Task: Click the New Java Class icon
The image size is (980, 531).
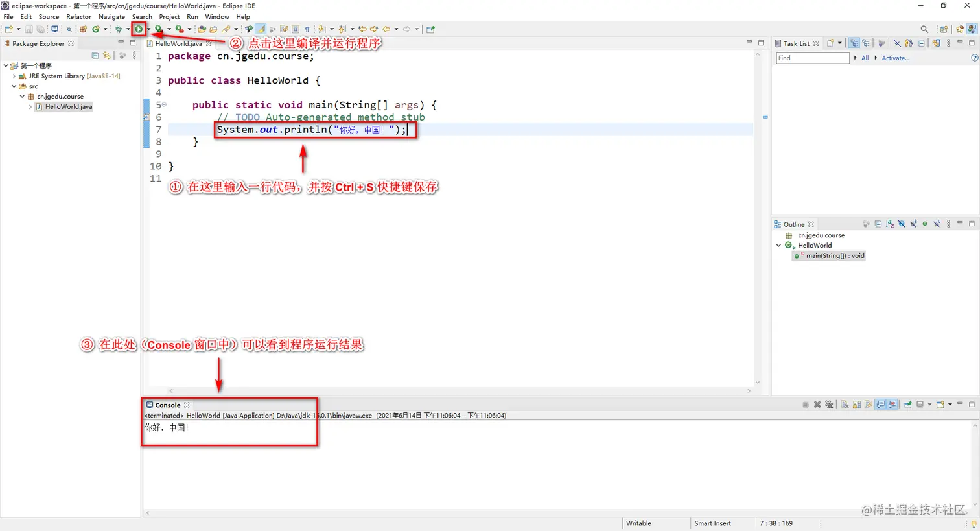Action: pyautogui.click(x=96, y=29)
